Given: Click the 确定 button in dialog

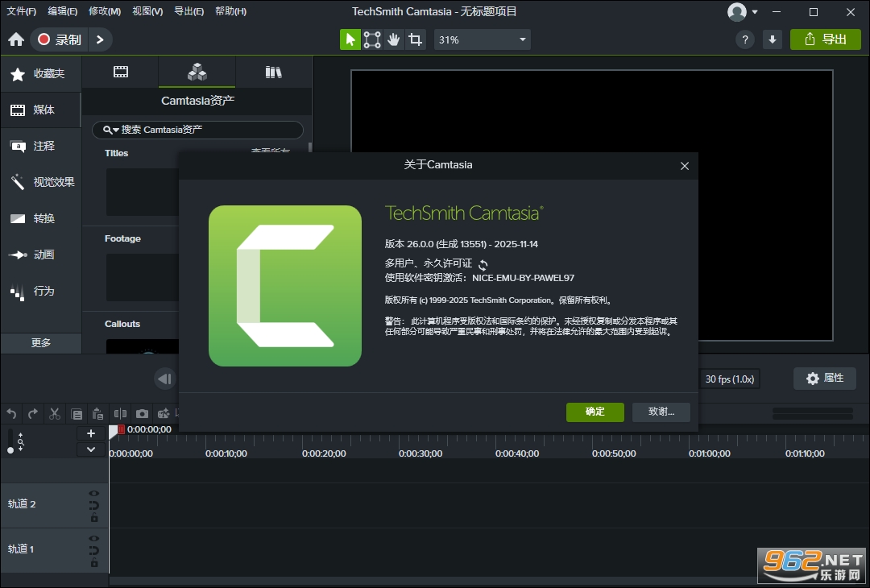Looking at the screenshot, I should 594,412.
